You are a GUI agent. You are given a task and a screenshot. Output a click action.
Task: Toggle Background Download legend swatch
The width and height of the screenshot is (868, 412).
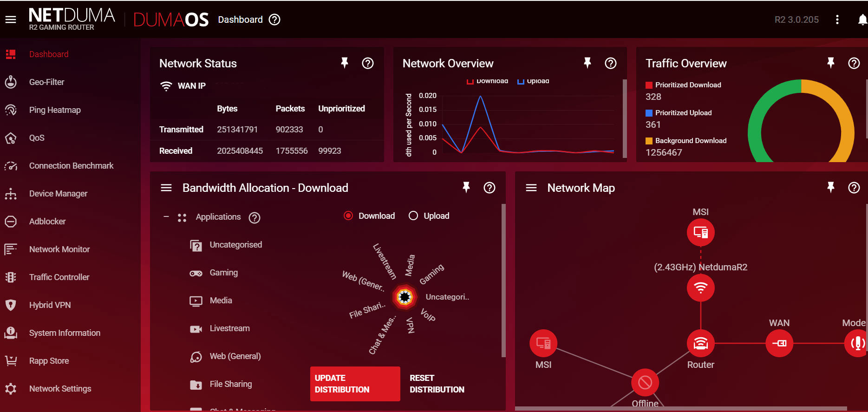[x=649, y=141]
